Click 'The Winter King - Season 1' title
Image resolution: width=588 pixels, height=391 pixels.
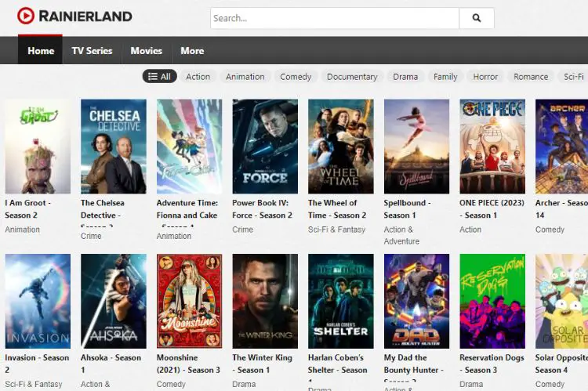[262, 364]
